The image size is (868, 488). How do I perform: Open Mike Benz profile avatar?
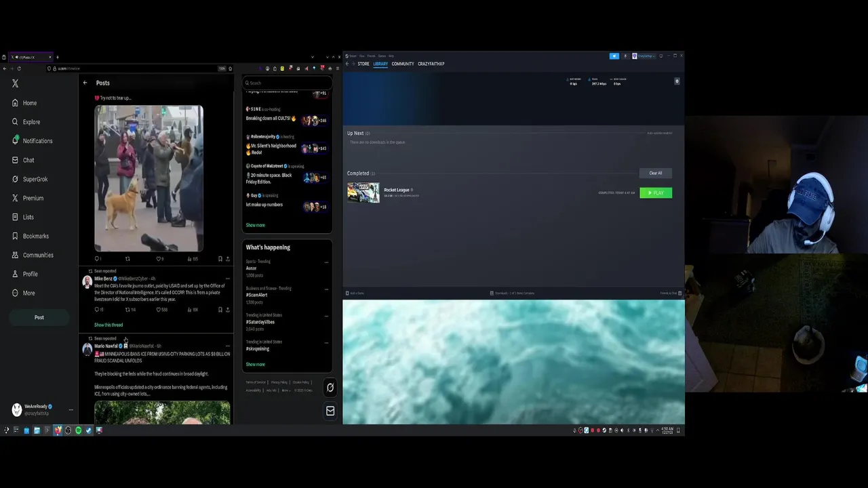(x=87, y=281)
